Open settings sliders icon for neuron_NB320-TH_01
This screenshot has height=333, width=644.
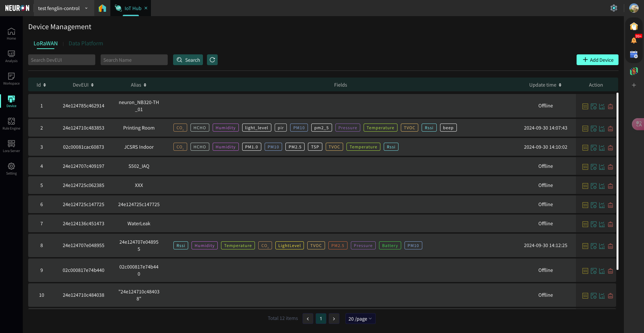point(585,106)
